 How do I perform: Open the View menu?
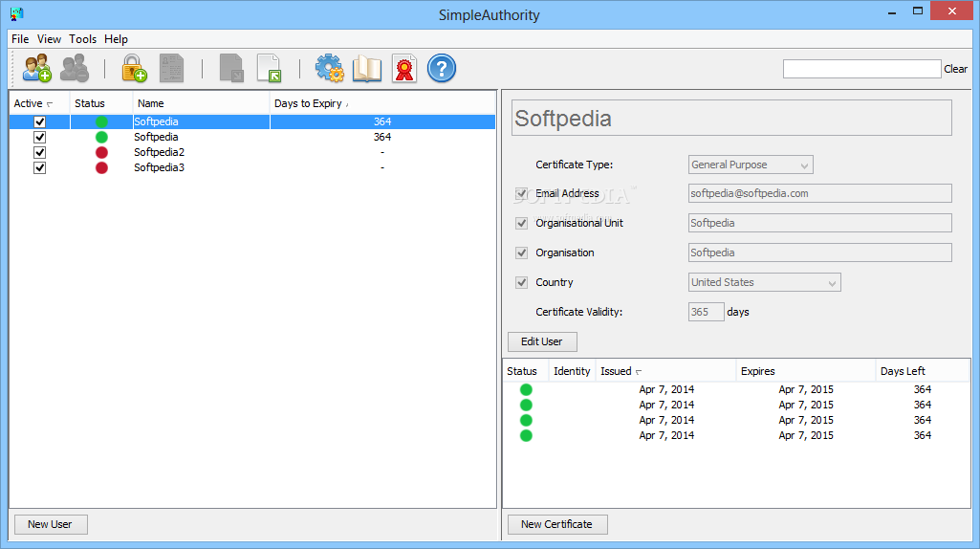tap(49, 39)
